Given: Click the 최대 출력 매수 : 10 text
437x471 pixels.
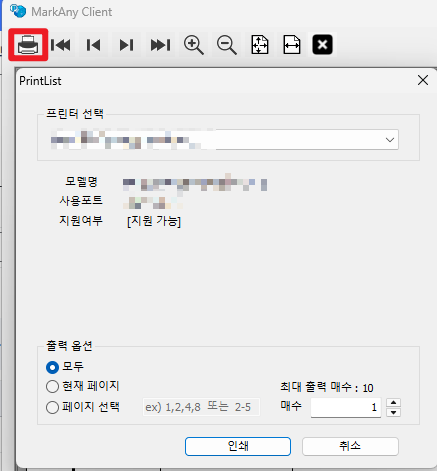Looking at the screenshot, I should 327,387.
